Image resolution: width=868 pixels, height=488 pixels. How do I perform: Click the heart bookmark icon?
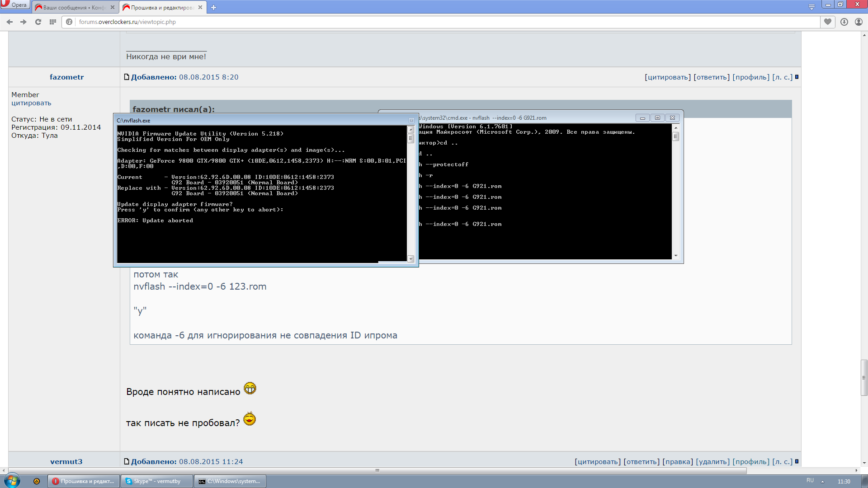[x=828, y=22]
